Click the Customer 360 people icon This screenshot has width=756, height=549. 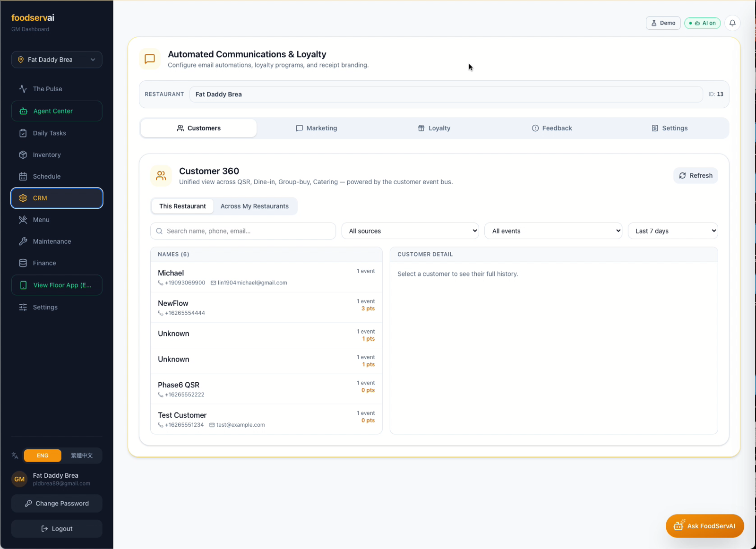pyautogui.click(x=161, y=176)
